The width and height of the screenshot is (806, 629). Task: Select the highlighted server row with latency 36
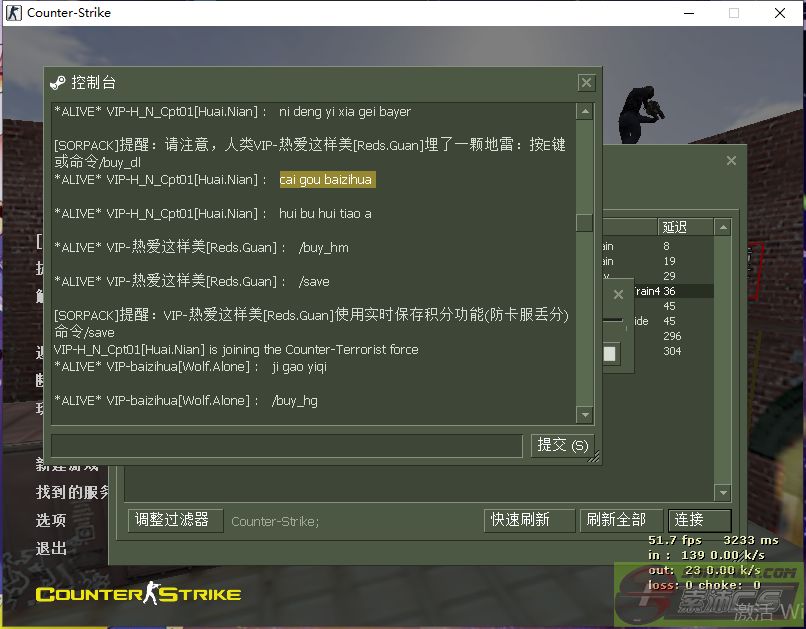tap(673, 291)
